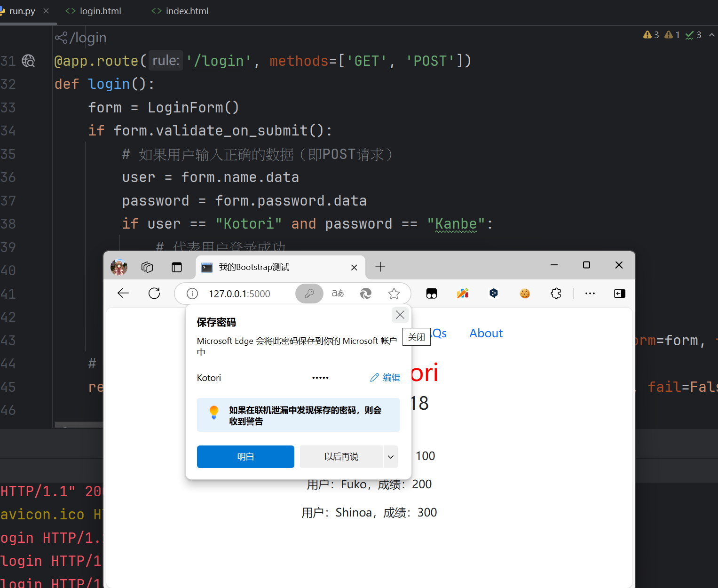Add page to favorites with star icon
718x588 pixels.
(394, 294)
